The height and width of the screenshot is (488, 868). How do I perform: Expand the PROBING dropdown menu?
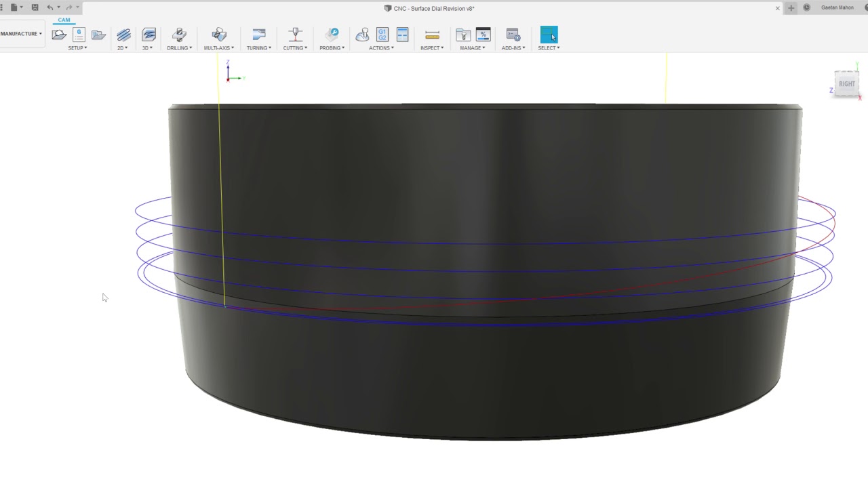[332, 48]
